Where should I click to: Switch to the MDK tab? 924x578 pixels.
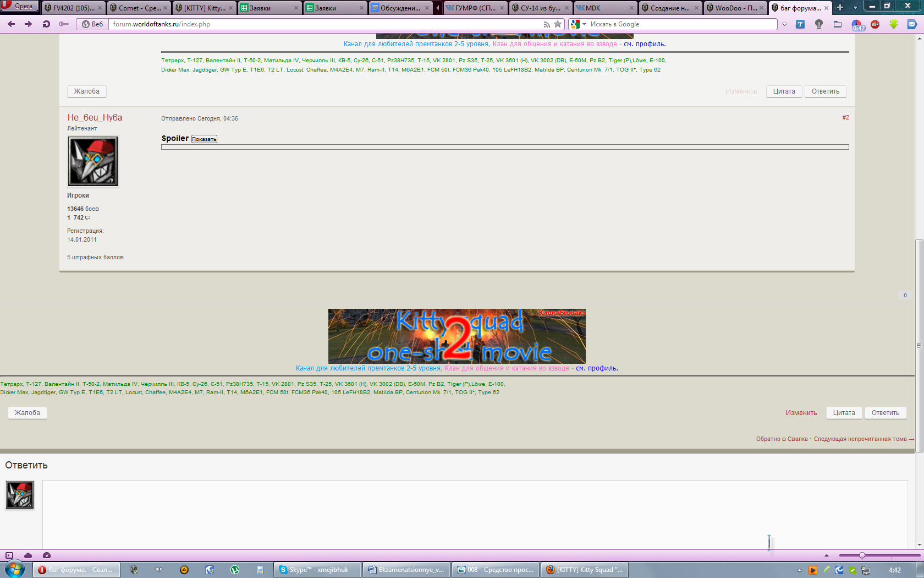(605, 8)
